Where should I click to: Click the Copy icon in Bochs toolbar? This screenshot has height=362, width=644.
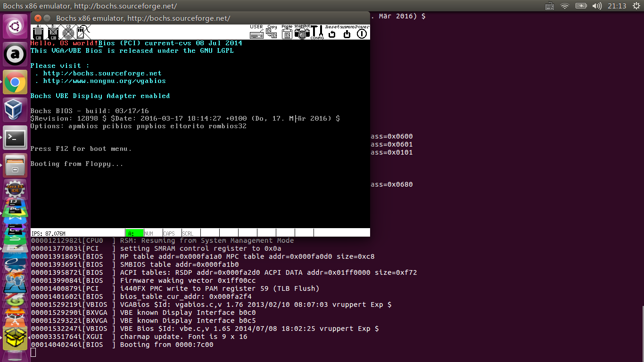(x=272, y=32)
